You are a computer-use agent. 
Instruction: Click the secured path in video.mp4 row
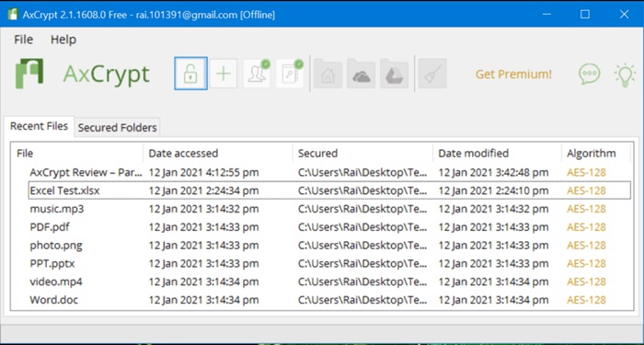[x=362, y=282]
